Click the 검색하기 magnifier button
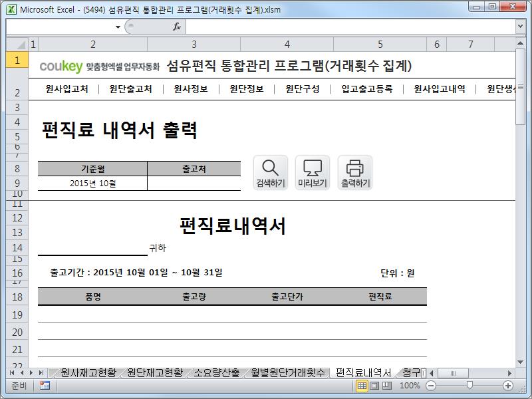This screenshot has width=532, height=399. coord(271,173)
